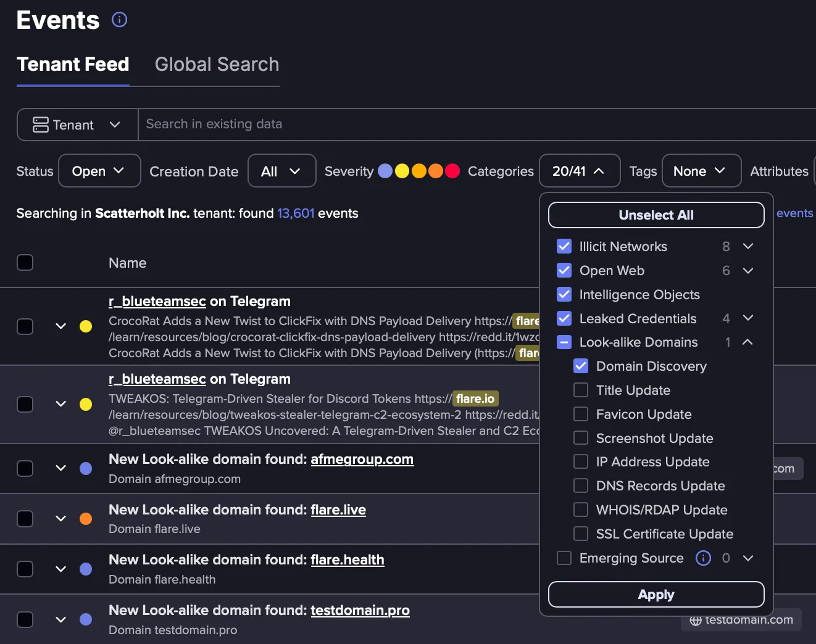
Task: Uncheck Leaked Credentials checkbox
Action: click(x=564, y=318)
